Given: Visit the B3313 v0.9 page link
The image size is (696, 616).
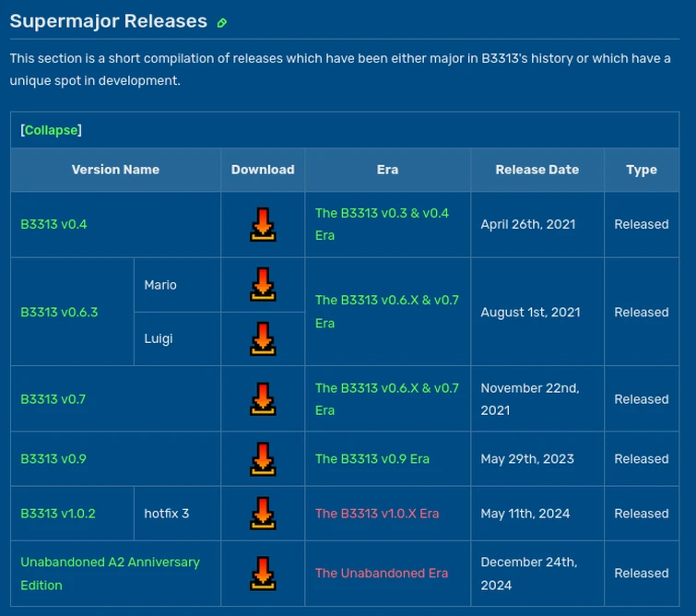Looking at the screenshot, I should [x=53, y=459].
